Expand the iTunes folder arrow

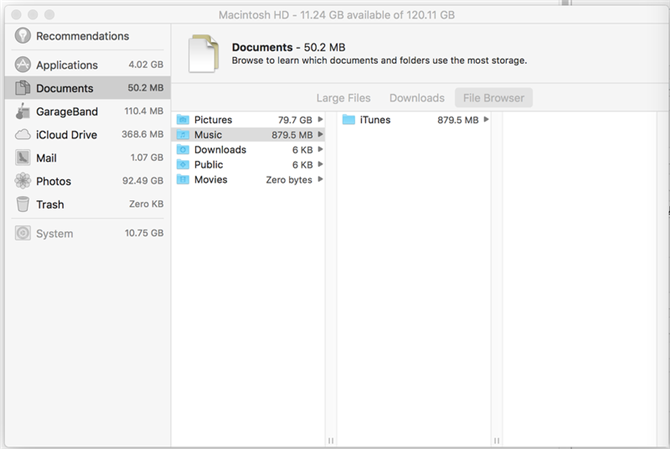pyautogui.click(x=486, y=120)
